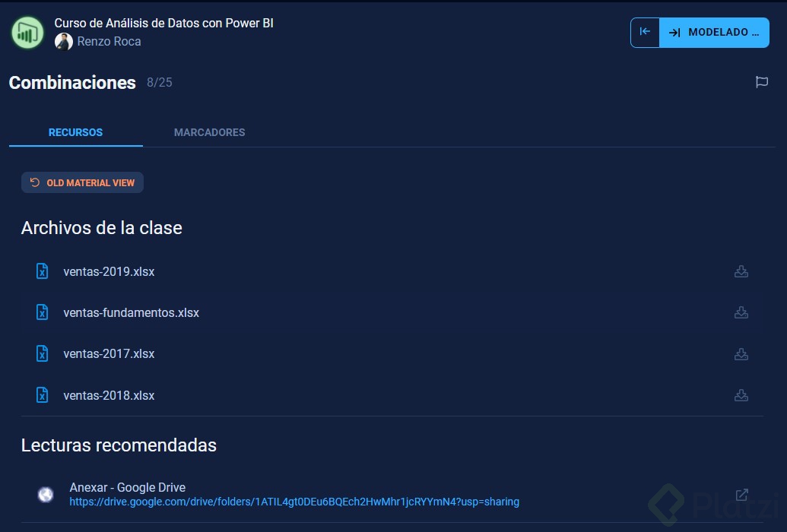787x532 pixels.
Task: Open the Google Drive folder hyperlink
Action: (x=294, y=502)
